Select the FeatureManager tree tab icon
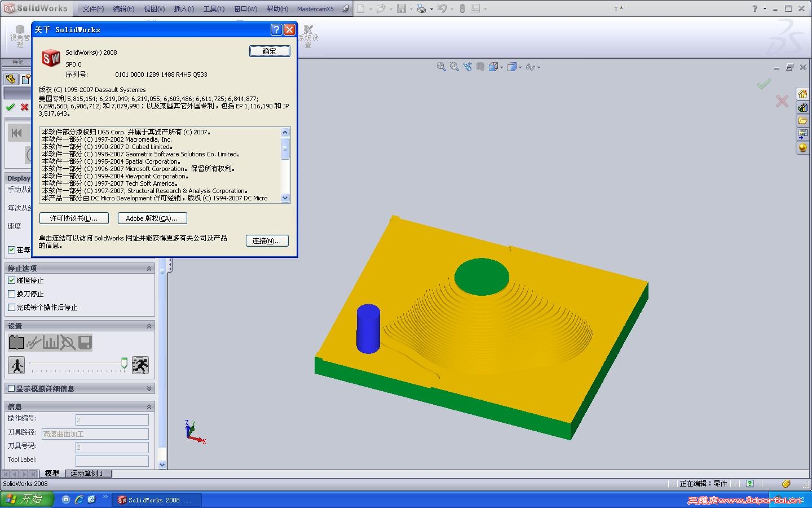The width and height of the screenshot is (812, 508). click(11, 79)
